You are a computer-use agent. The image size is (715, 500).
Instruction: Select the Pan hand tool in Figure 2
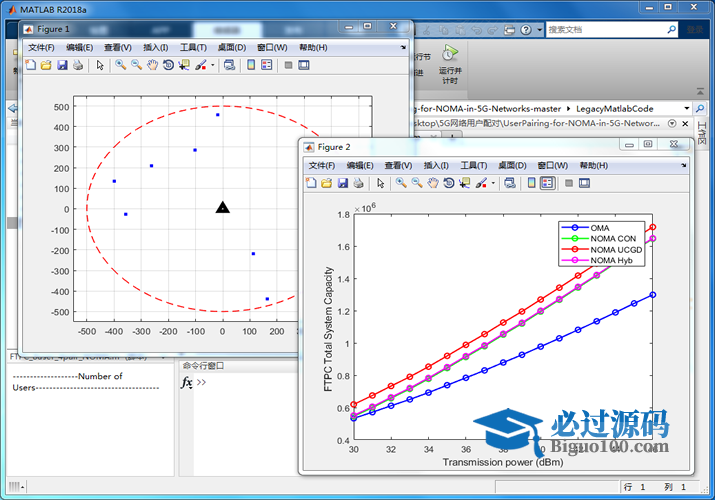coord(433,183)
